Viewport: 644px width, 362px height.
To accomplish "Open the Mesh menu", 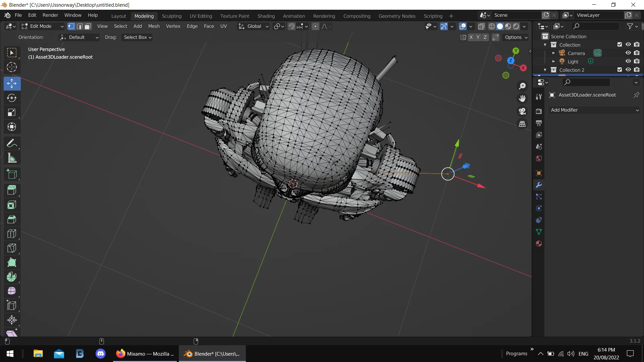I will click(x=154, y=26).
